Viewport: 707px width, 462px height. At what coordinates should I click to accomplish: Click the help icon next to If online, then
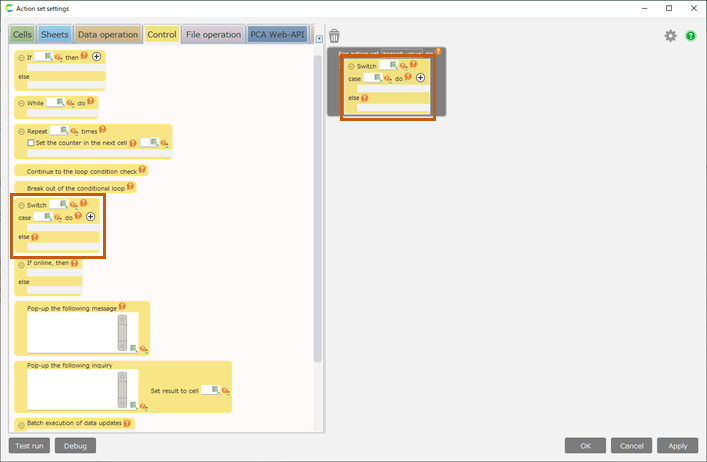tap(76, 263)
